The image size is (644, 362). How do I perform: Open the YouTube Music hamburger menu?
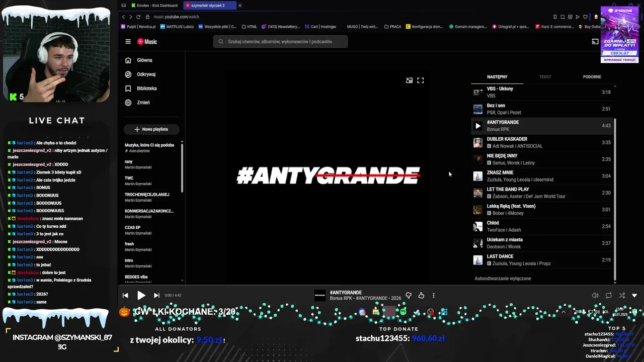[x=128, y=42]
